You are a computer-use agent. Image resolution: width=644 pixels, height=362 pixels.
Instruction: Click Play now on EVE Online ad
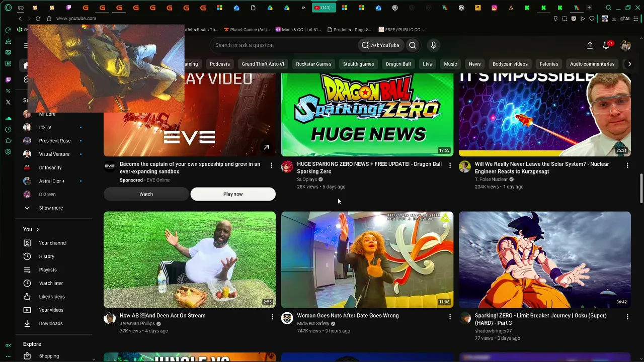click(x=233, y=194)
